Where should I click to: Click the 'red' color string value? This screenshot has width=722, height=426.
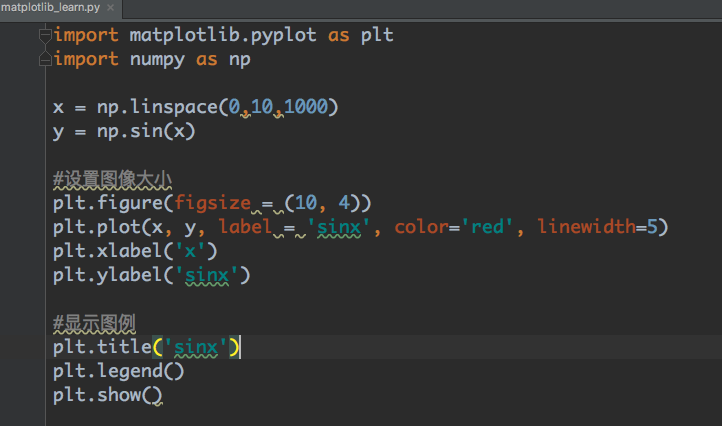491,227
